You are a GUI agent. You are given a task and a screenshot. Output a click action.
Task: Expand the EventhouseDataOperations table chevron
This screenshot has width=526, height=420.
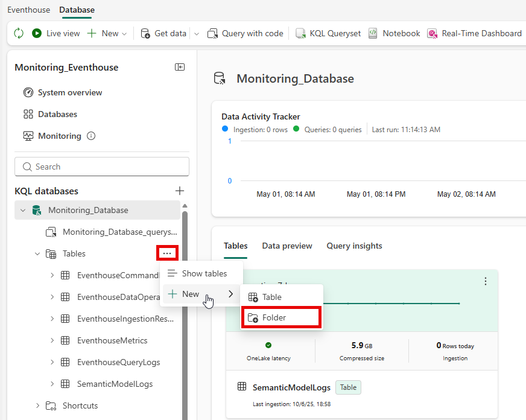52,297
